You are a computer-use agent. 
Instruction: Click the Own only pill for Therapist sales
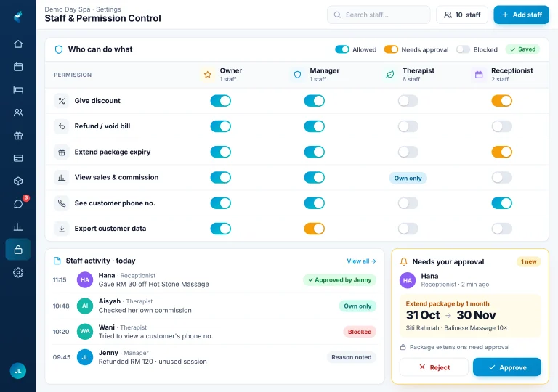(408, 178)
